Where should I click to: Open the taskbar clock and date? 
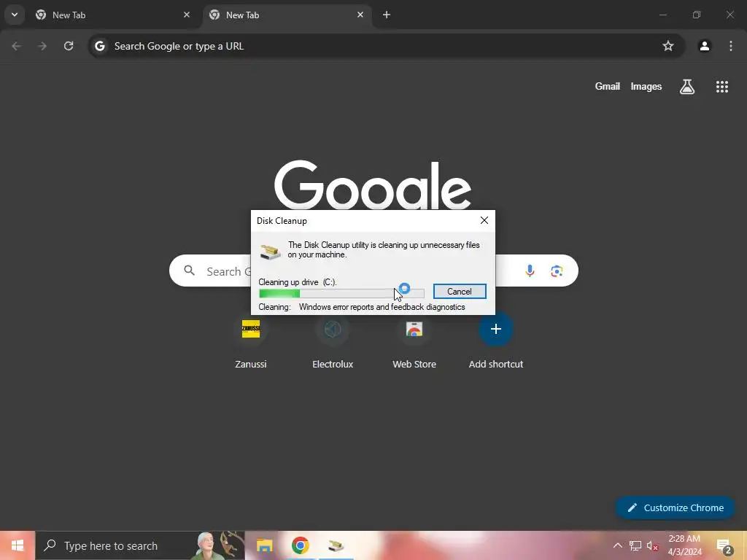point(684,545)
